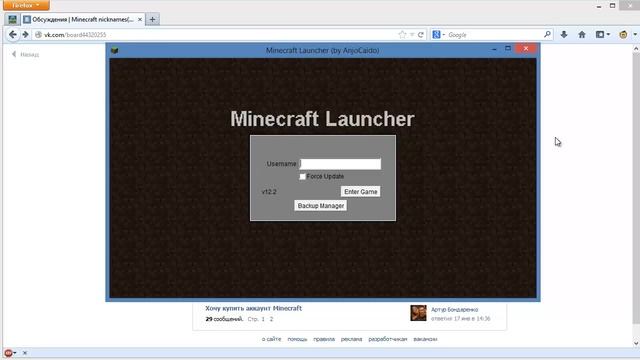Open Артур Бондаренко profile link
Image resolution: width=640 pixels, height=360 pixels.
pyautogui.click(x=454, y=309)
